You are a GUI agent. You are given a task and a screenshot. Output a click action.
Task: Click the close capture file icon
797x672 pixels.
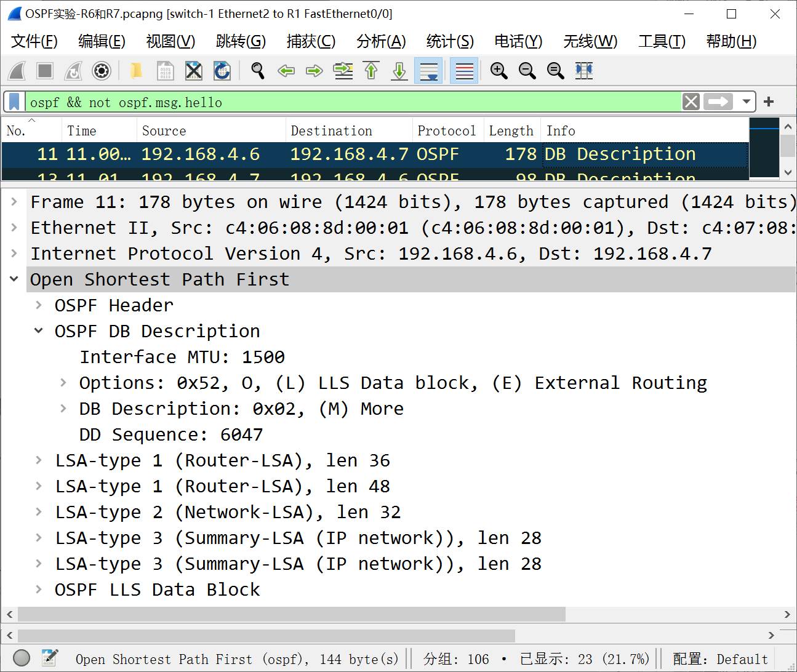pos(194,71)
